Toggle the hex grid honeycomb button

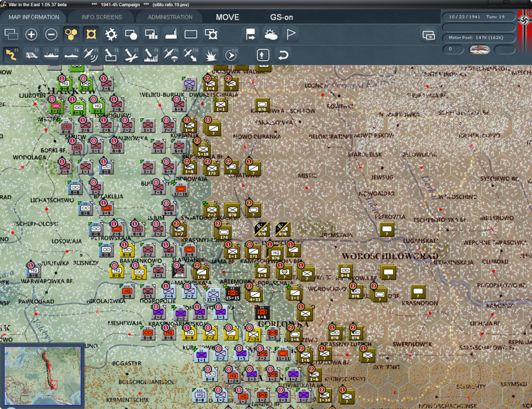click(71, 34)
